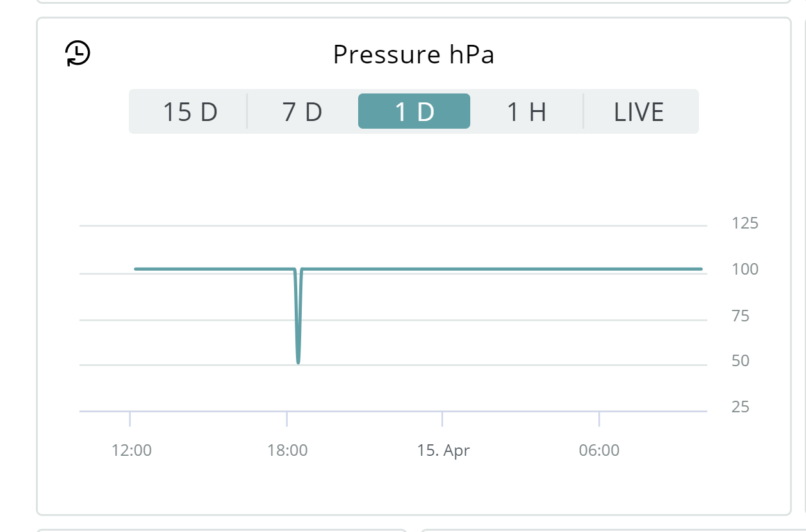
Task: Click the left start of the pressure line
Action: pyautogui.click(x=136, y=269)
